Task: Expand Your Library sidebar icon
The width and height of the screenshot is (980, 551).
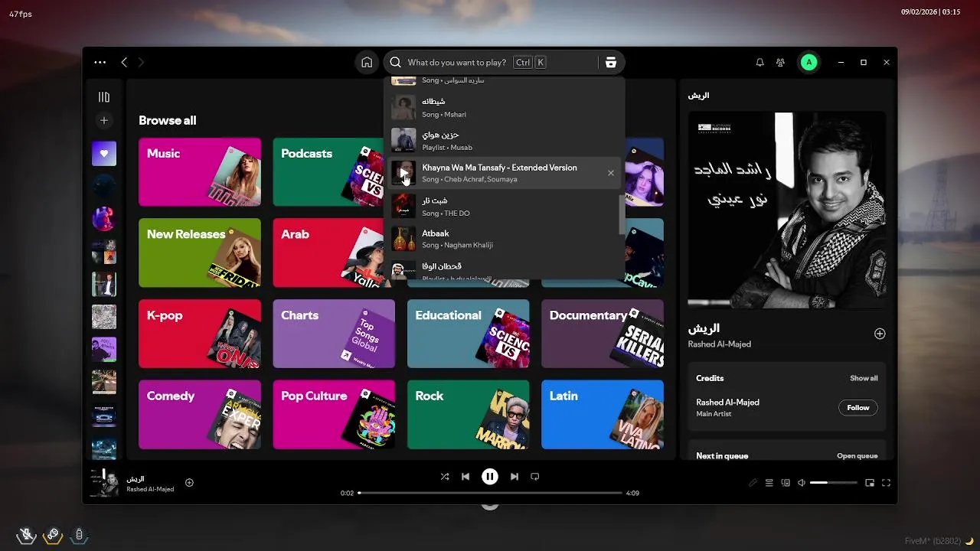Action: 104,97
